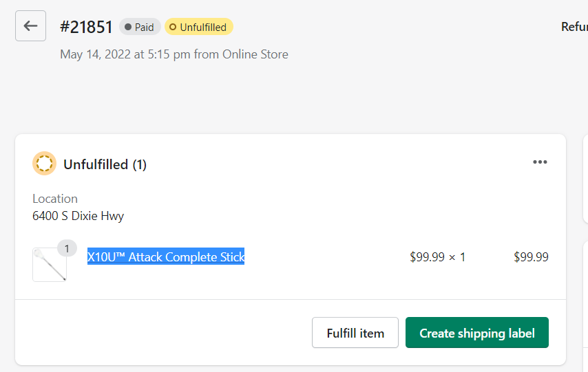
Task: Open the three-dot more actions menu
Action: point(540,162)
